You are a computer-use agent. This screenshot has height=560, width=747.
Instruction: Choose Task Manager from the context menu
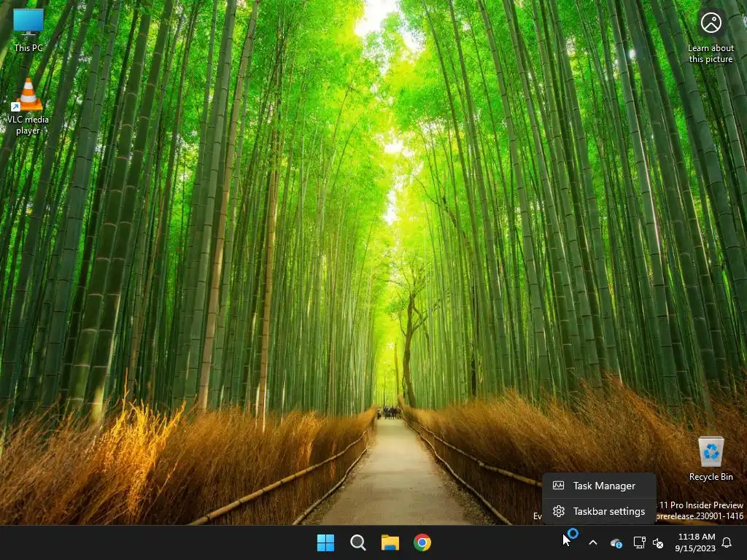[600, 486]
